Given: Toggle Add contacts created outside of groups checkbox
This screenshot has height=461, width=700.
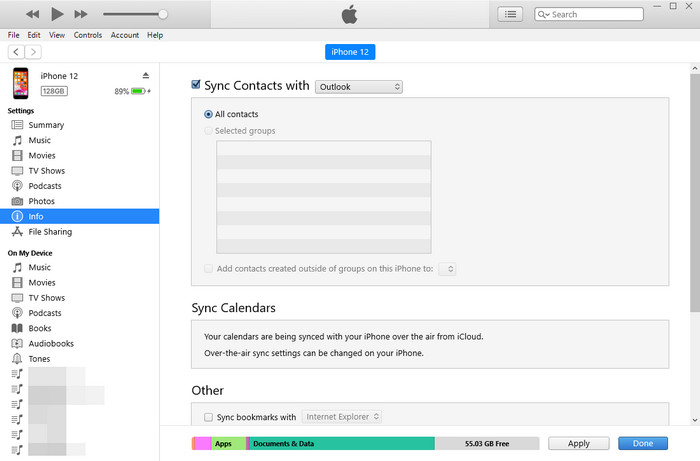Looking at the screenshot, I should pos(208,269).
